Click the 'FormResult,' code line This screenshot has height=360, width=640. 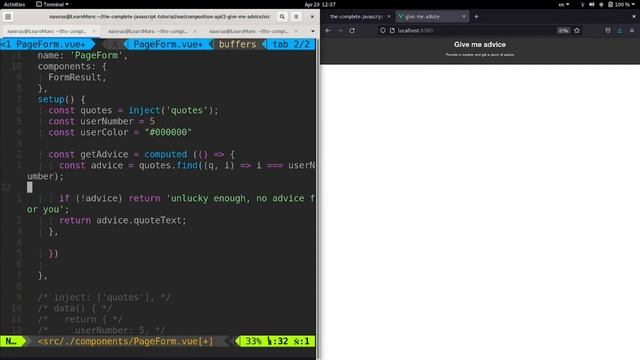pos(77,77)
